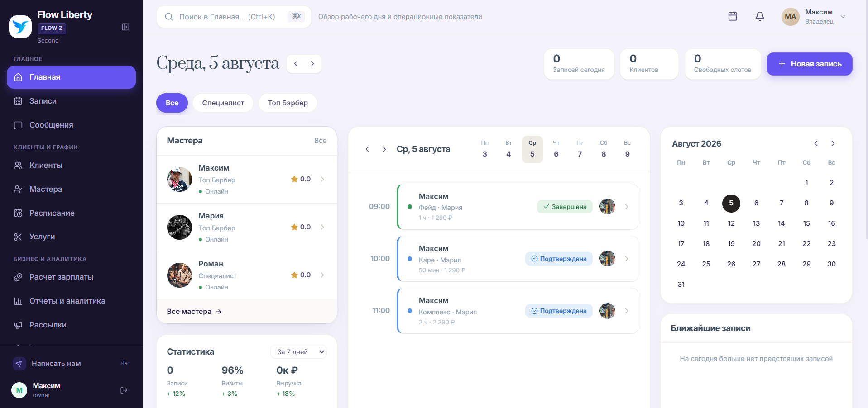Click Подтверждена badge on 10:00 appointment

[559, 259]
